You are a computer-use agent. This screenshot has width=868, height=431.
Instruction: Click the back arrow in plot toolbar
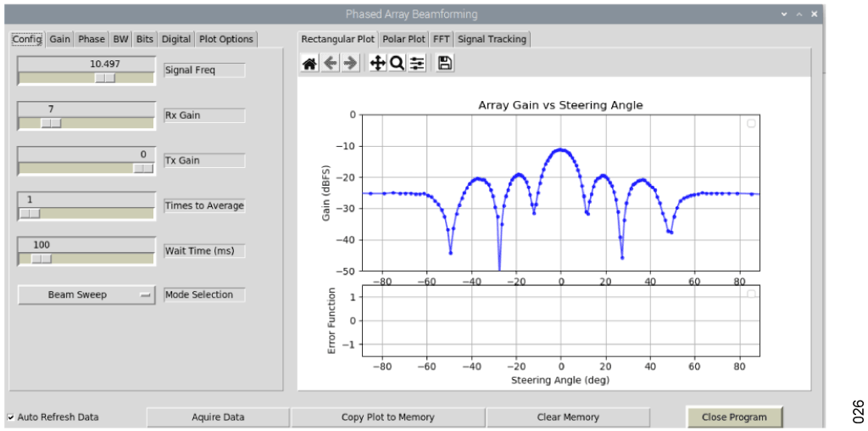(331, 64)
